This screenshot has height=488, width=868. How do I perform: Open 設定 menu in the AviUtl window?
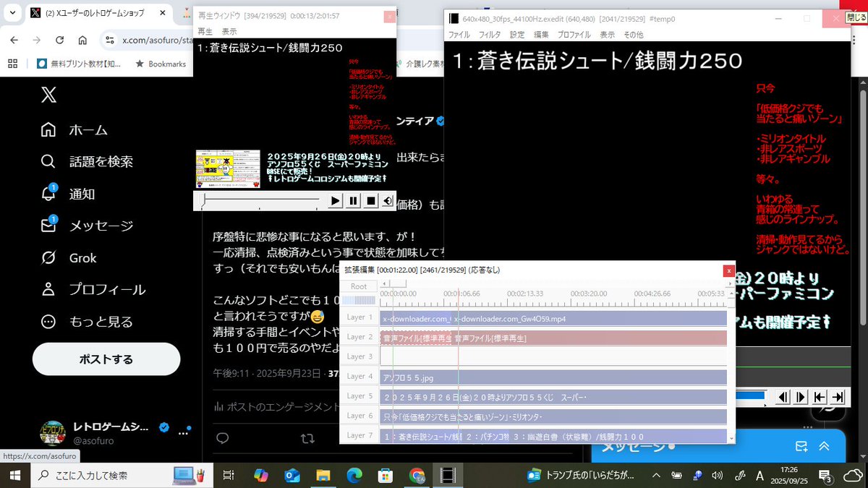pos(517,34)
